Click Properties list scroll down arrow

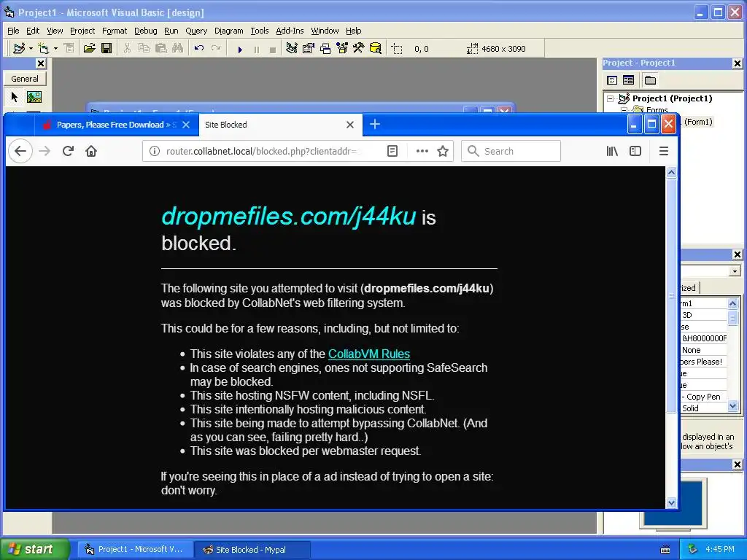point(732,406)
